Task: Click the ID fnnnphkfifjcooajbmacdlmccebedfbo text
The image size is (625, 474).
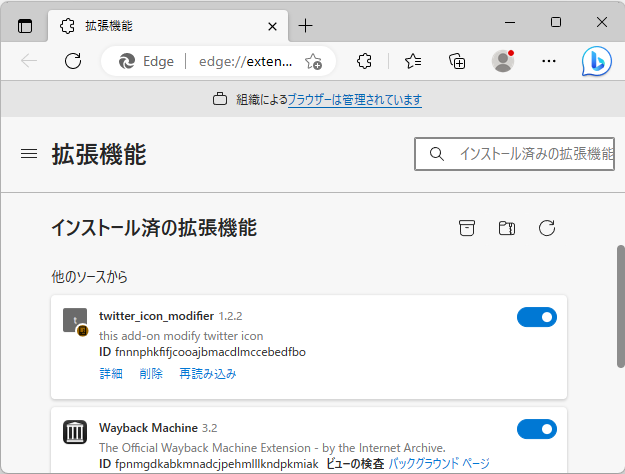Action: [x=202, y=352]
